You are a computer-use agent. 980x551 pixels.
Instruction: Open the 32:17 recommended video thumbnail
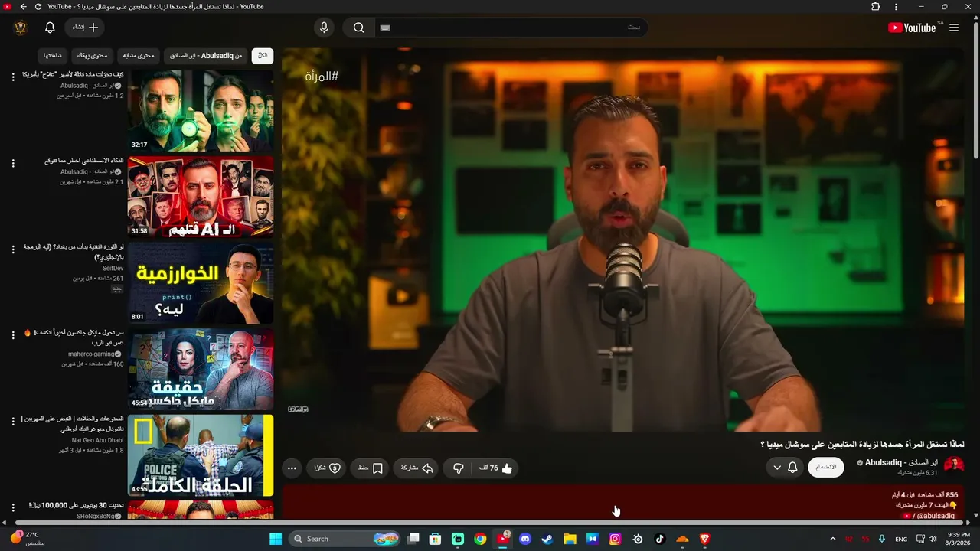coord(201,111)
